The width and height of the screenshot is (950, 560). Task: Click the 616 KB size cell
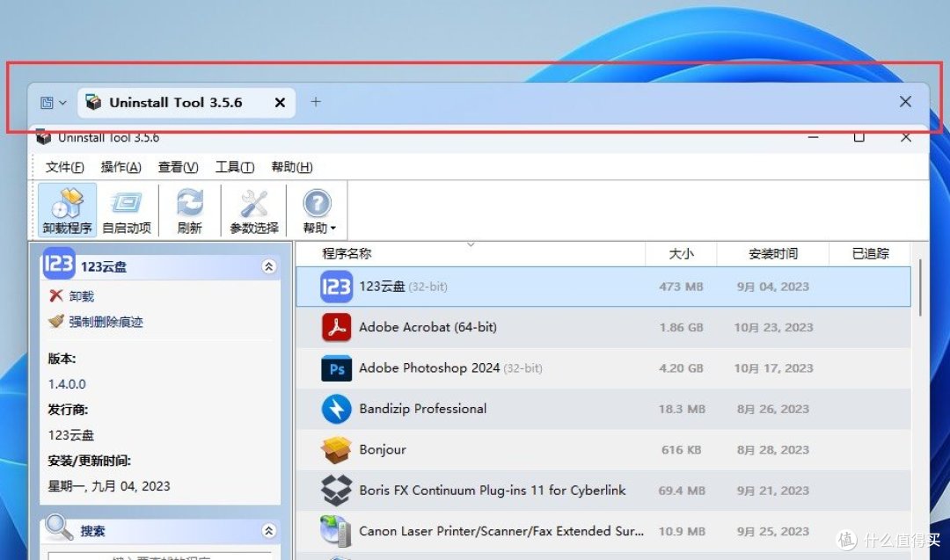[681, 450]
